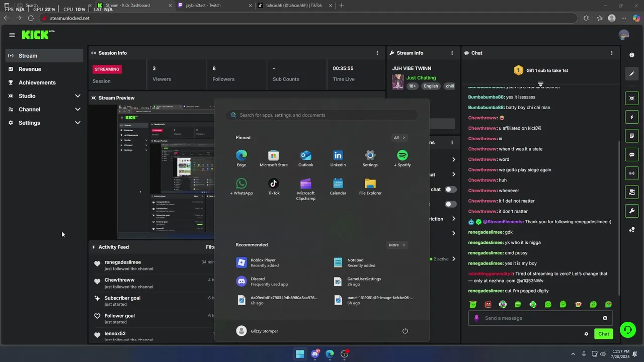Screen dimensions: 644x362
Task: Toggle the switch beside the 'chat' label
Action: click(x=451, y=190)
